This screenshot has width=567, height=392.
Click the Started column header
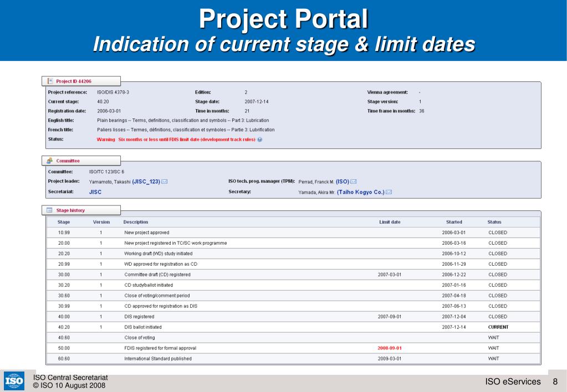click(x=454, y=222)
